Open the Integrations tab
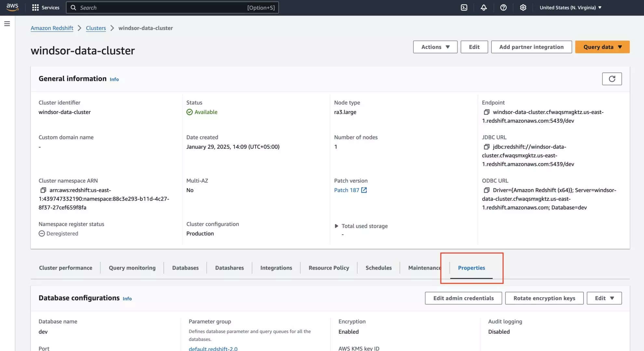The width and height of the screenshot is (644, 351). click(x=276, y=268)
